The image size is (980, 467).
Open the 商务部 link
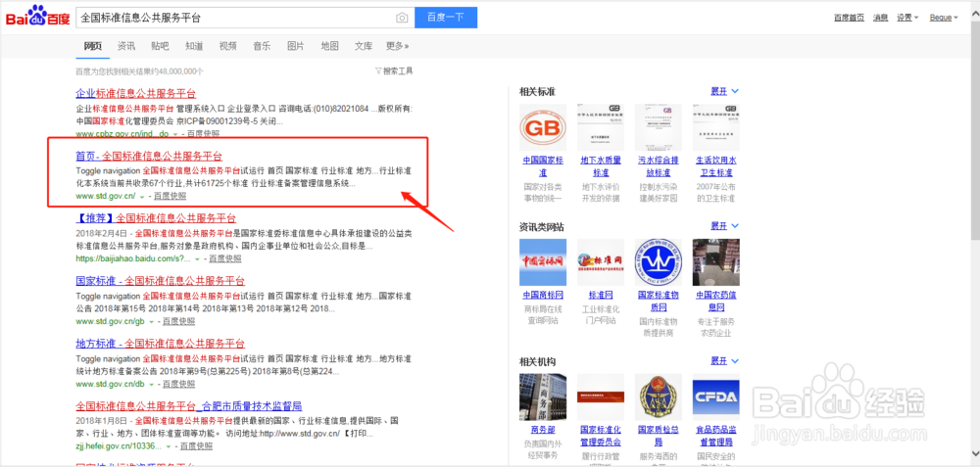pos(543,430)
